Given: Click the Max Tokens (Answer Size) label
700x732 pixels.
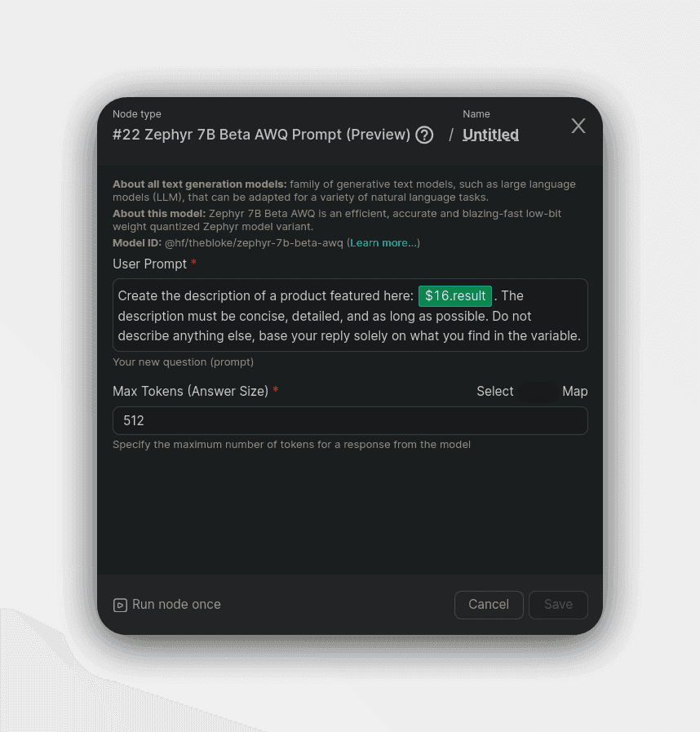Looking at the screenshot, I should [190, 392].
